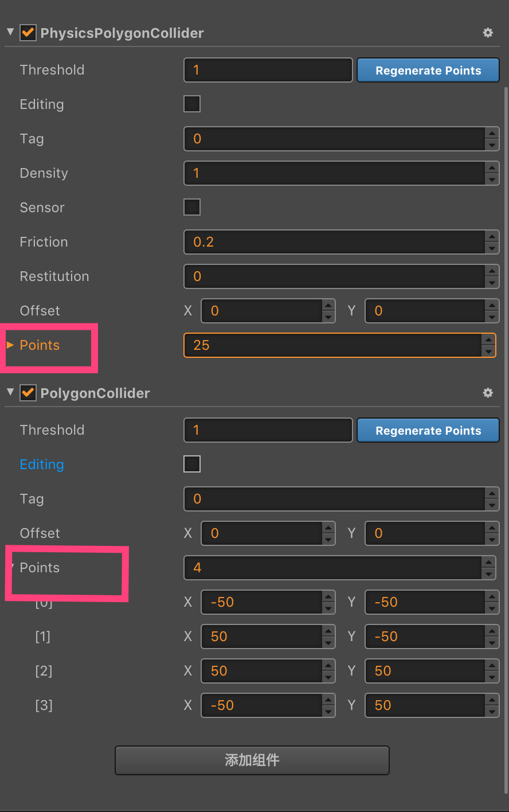Click the 添加组件 add component button
The image size is (509, 812).
coord(252,760)
